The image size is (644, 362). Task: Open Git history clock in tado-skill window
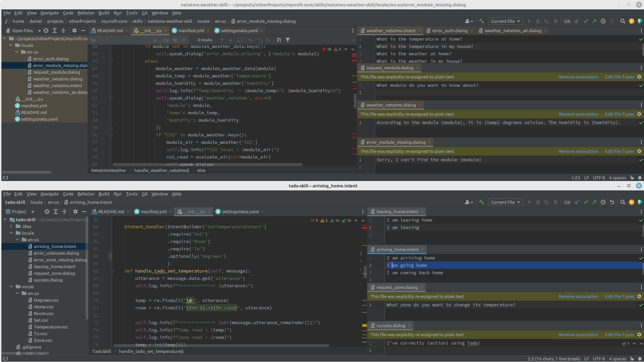[x=603, y=202]
